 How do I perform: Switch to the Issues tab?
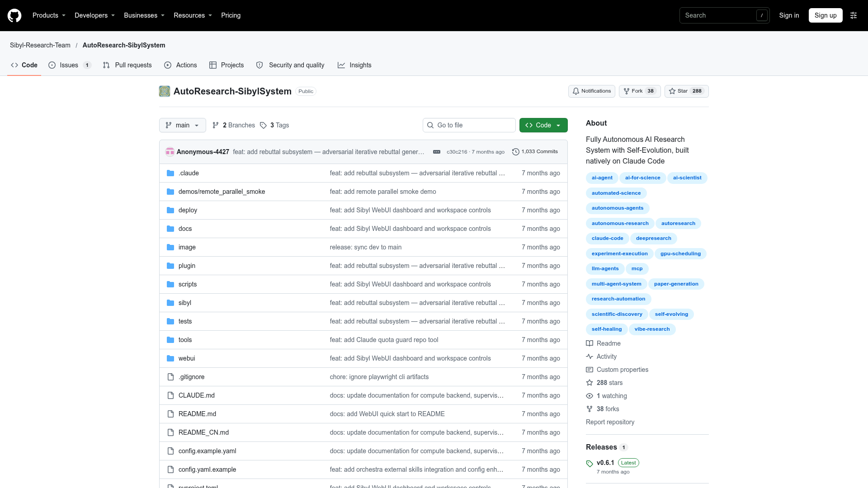70,65
